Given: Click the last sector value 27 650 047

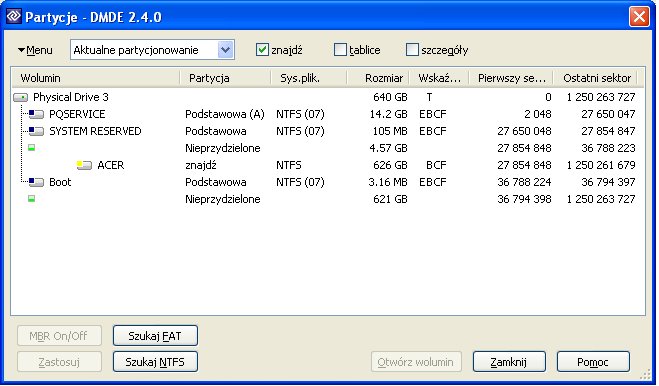Looking at the screenshot, I should point(608,114).
